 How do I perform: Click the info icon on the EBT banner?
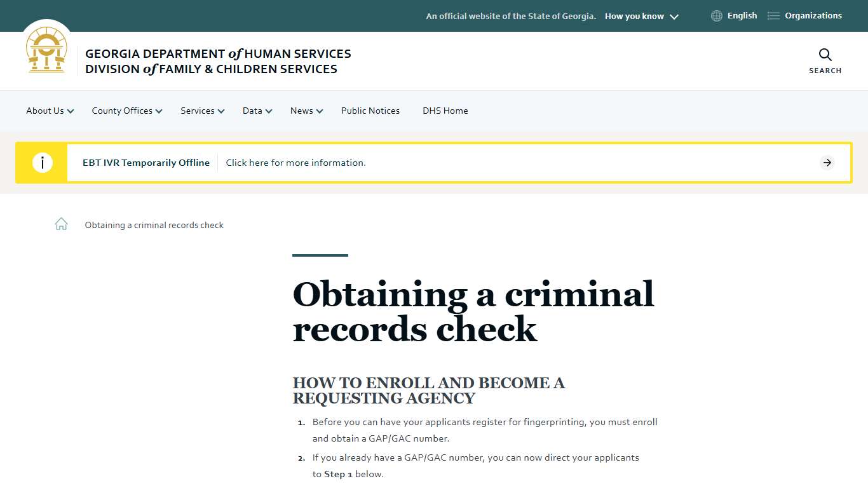[x=43, y=162]
